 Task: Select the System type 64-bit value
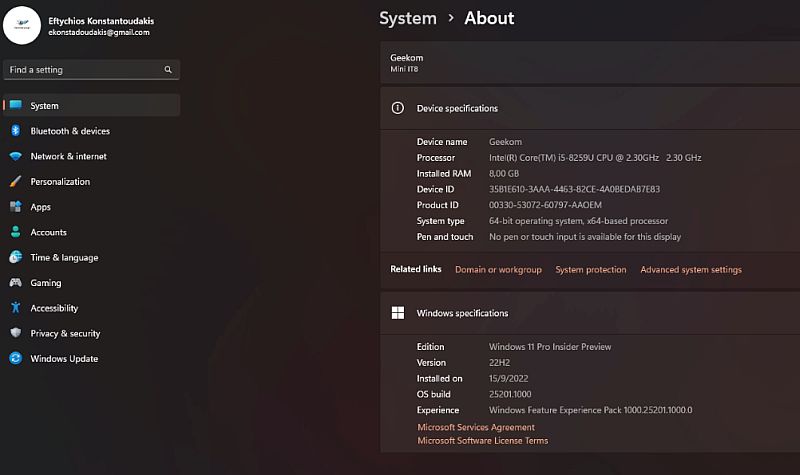coord(579,221)
